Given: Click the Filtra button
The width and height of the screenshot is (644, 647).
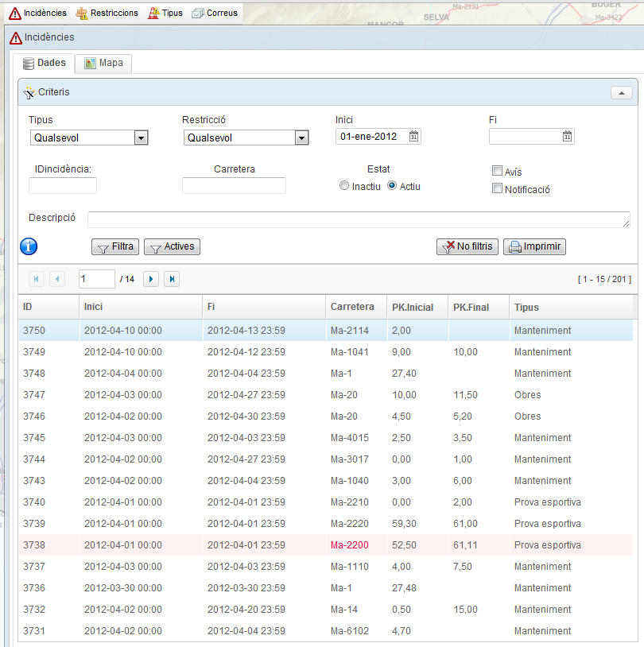Looking at the screenshot, I should pyautogui.click(x=115, y=246).
